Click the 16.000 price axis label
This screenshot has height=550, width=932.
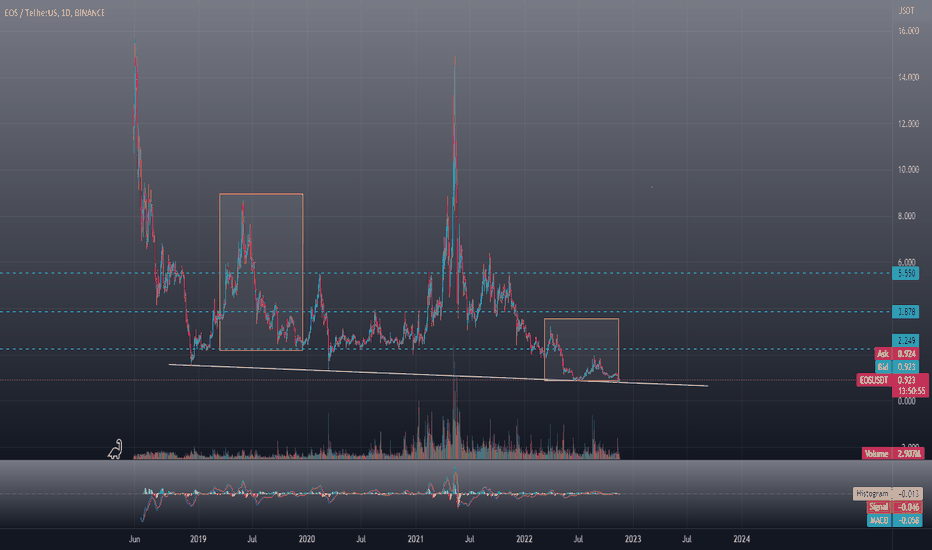point(908,31)
